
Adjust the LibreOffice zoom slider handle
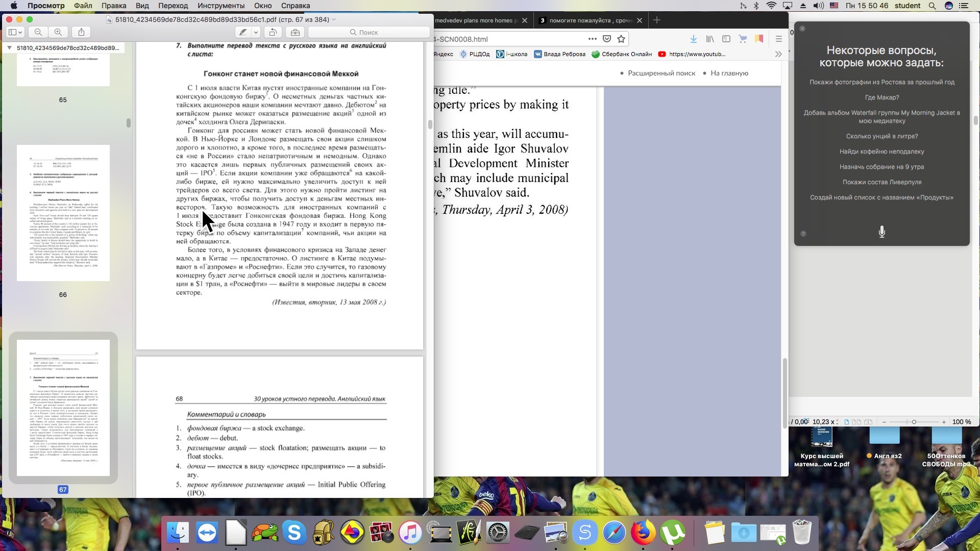coord(914,422)
